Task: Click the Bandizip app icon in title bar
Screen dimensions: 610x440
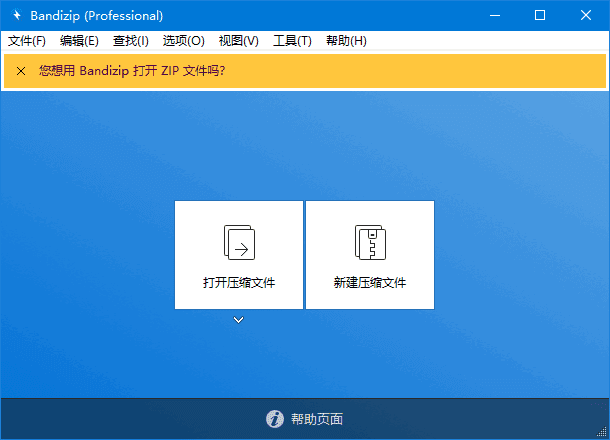Action: (16, 16)
